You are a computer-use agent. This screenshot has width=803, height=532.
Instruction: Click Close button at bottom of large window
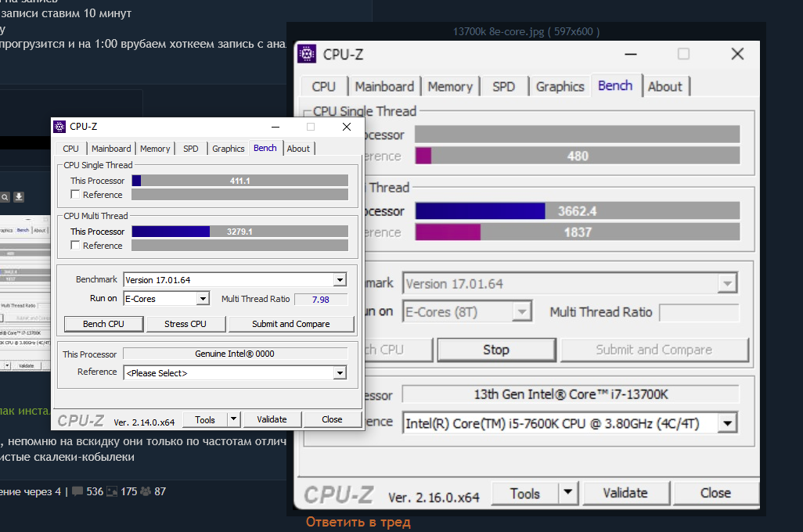click(715, 493)
